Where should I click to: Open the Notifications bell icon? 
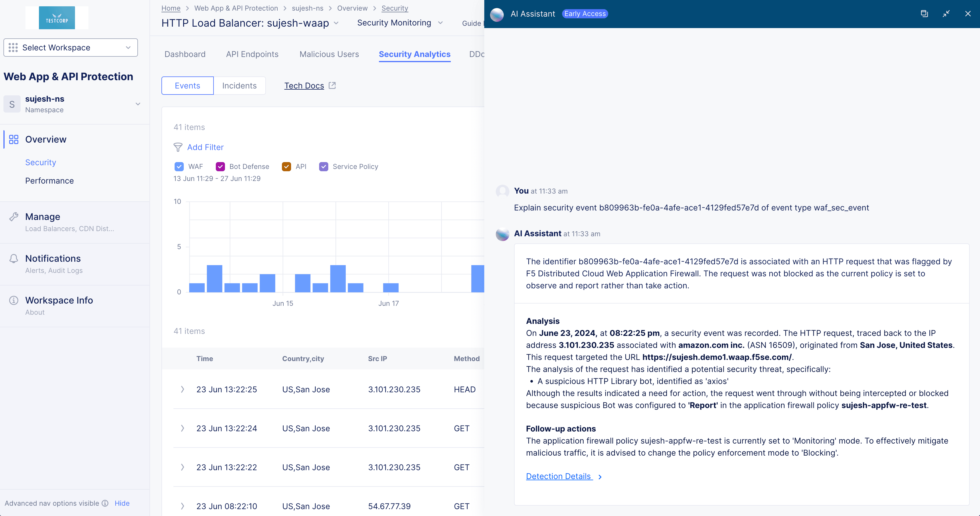coord(14,258)
